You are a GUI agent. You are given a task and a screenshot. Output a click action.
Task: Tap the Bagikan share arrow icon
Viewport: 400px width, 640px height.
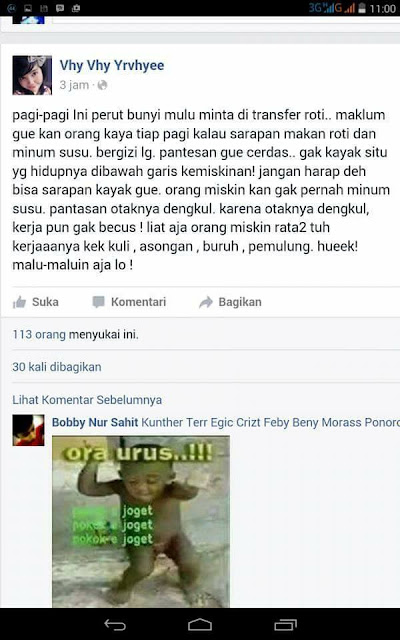click(x=206, y=302)
